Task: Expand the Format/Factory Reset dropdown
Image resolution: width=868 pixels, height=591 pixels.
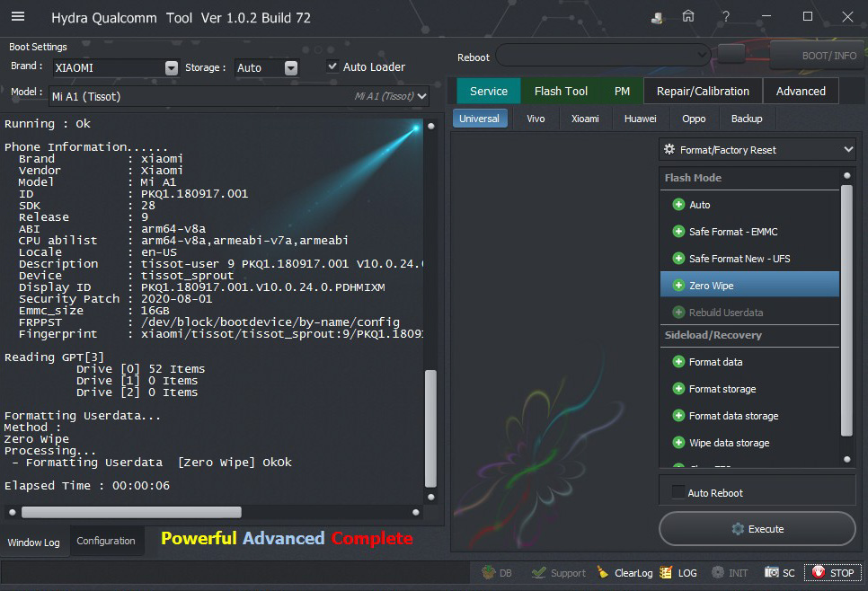Action: tap(847, 150)
